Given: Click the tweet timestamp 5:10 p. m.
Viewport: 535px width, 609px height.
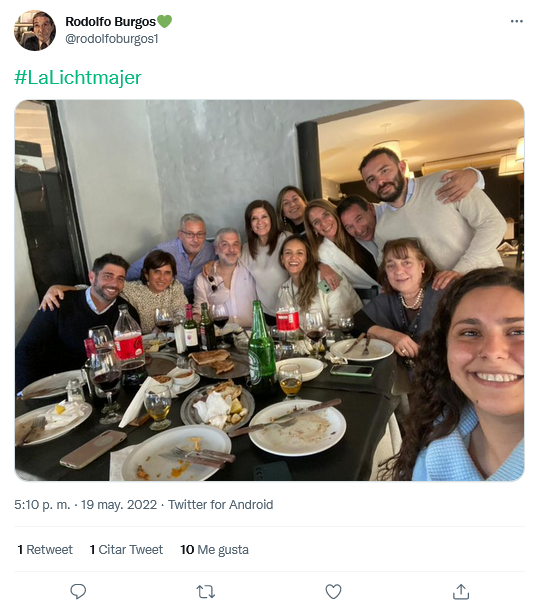Looking at the screenshot, I should 42,505.
